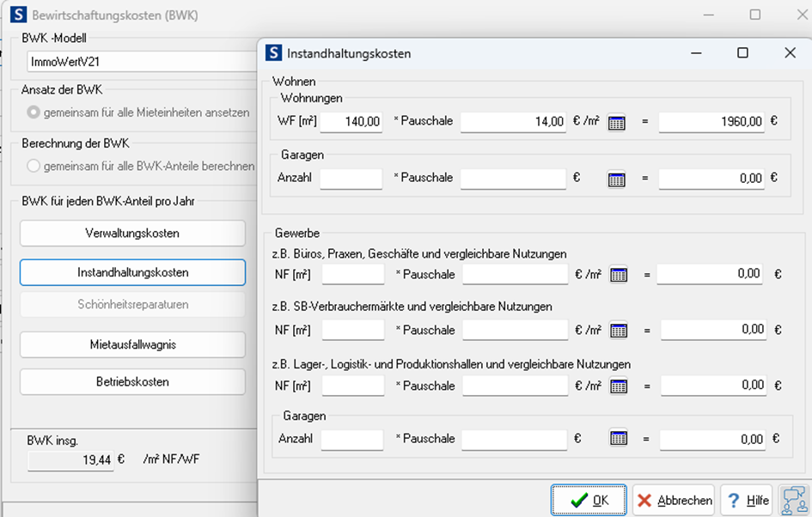The width and height of the screenshot is (812, 517).
Task: Click the chat assistant icon beside Hilfe
Action: [x=794, y=500]
